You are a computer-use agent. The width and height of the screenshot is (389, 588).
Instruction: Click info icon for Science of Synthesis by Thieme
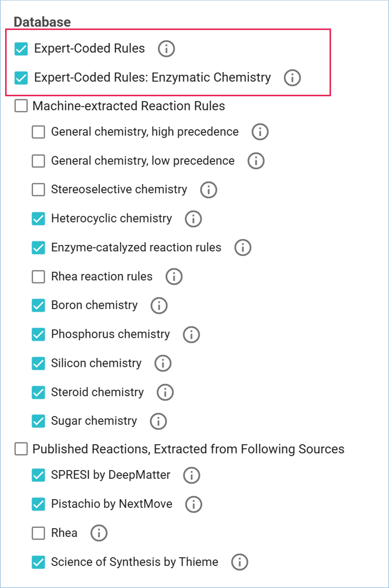[239, 562]
